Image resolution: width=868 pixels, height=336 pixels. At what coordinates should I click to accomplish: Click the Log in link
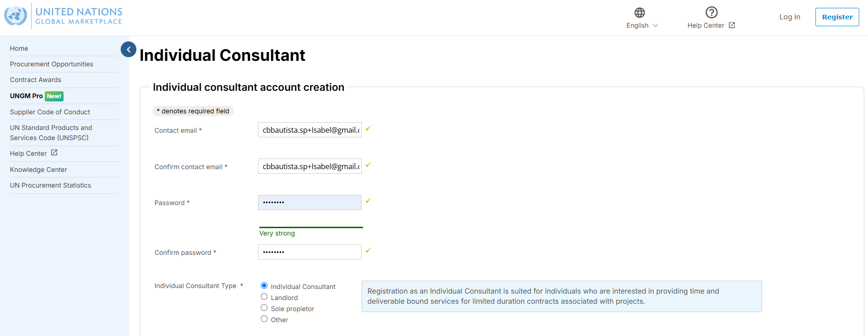click(790, 17)
